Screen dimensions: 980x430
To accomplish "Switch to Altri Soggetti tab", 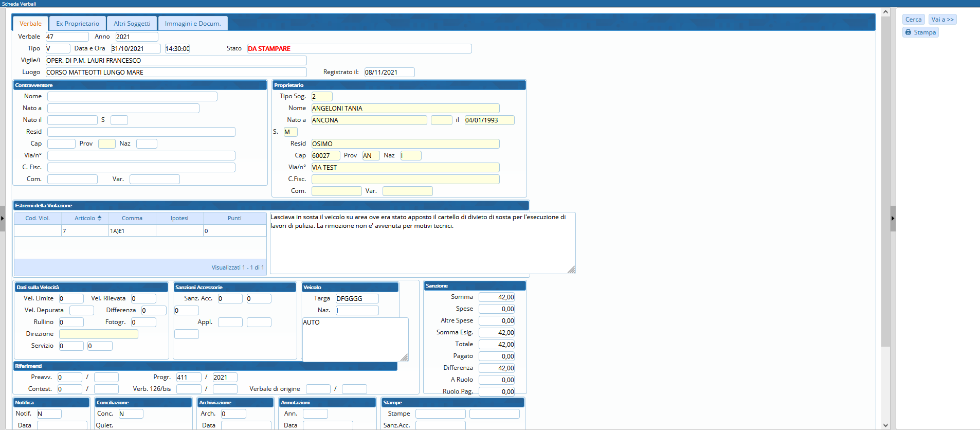I will (x=132, y=24).
